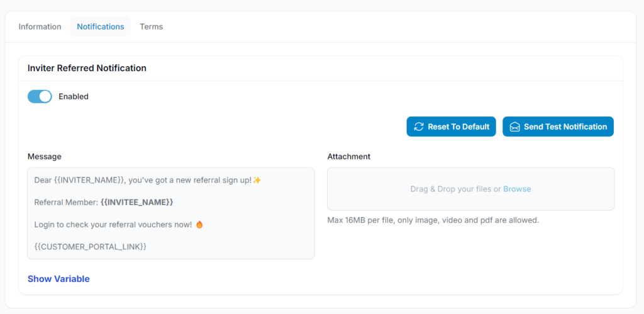The image size is (644, 314).
Task: Toggle the Enabled switch off
Action: [40, 96]
